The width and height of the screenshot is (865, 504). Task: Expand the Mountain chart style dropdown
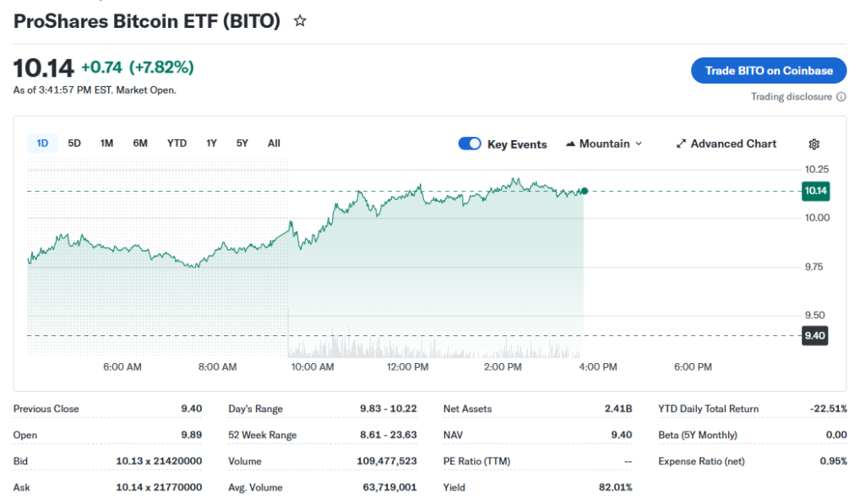(x=638, y=144)
